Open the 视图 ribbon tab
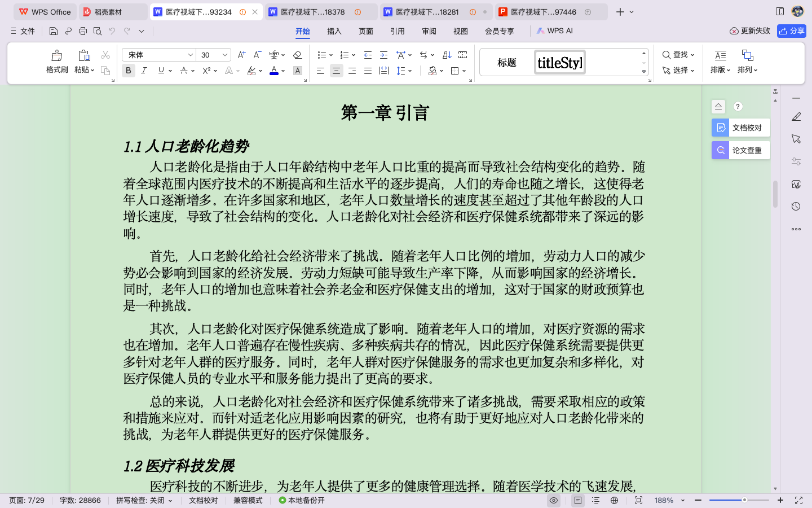 pyautogui.click(x=461, y=31)
